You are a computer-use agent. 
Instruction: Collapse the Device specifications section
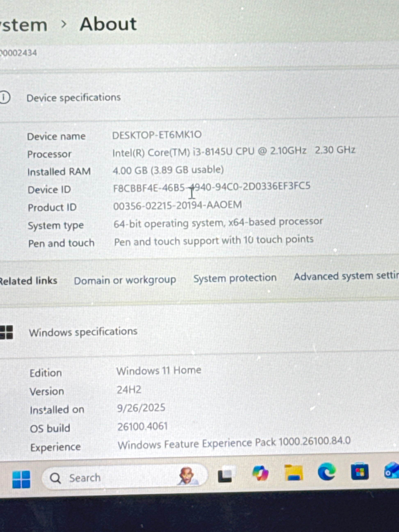click(x=74, y=98)
